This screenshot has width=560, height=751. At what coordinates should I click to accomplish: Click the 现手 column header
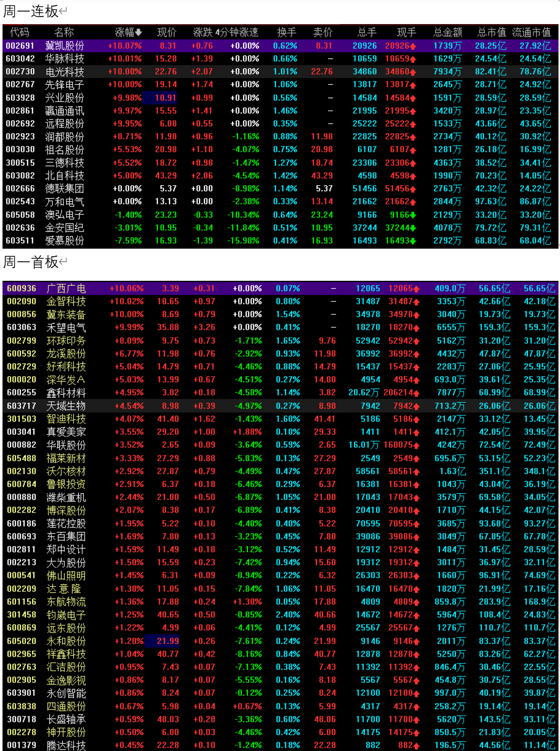(x=406, y=32)
